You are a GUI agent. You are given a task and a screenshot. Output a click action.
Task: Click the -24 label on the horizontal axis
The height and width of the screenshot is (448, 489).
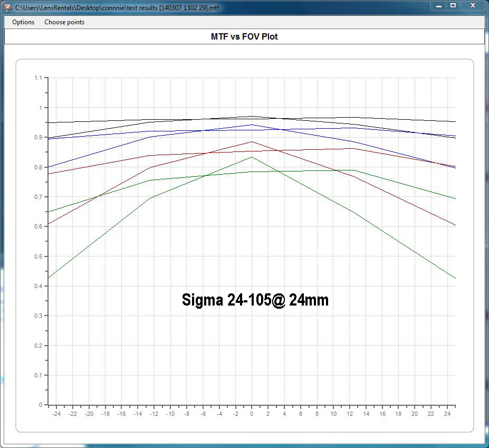pyautogui.click(x=56, y=414)
